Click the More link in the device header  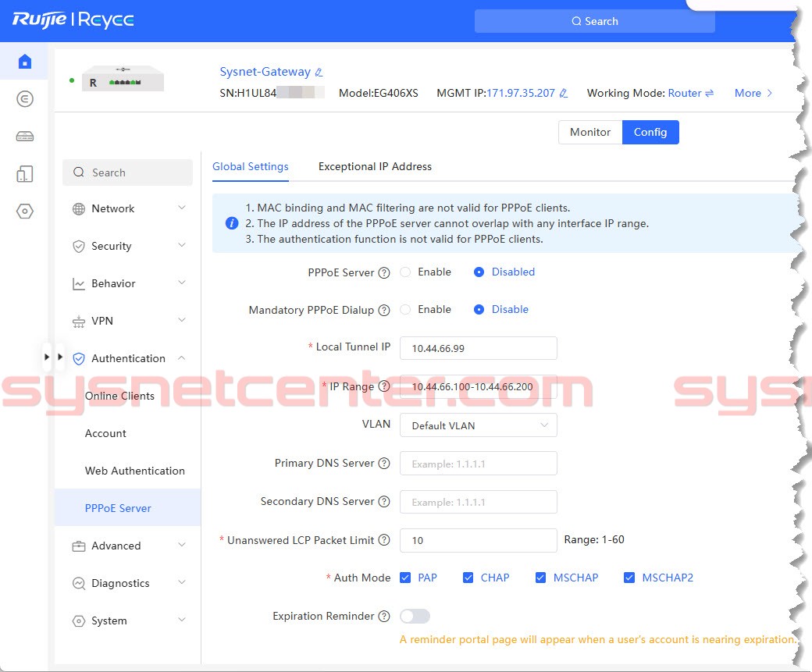click(x=748, y=93)
